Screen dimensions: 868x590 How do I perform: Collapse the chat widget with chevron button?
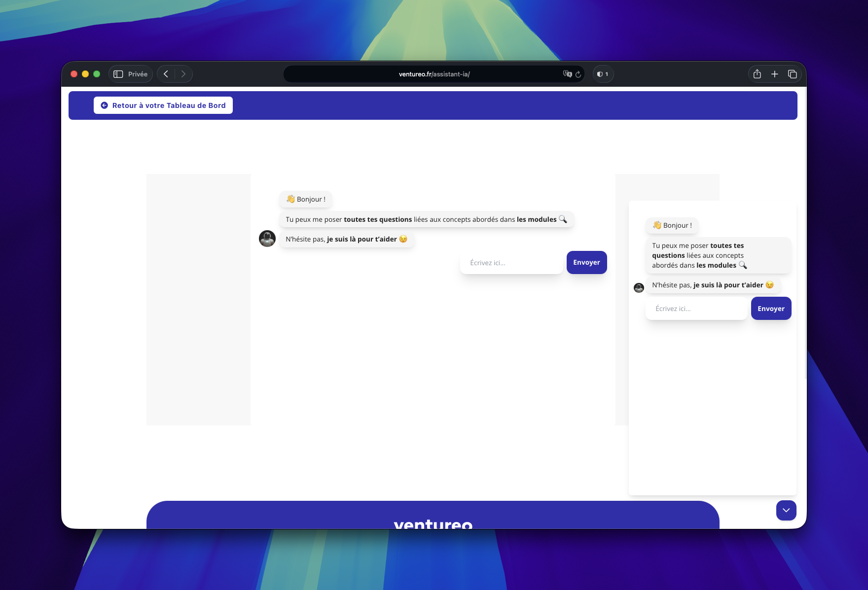pyautogui.click(x=786, y=510)
